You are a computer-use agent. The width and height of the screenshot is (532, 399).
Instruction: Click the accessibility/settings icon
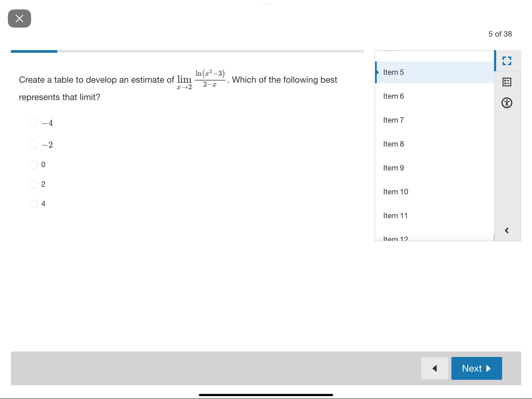508,102
